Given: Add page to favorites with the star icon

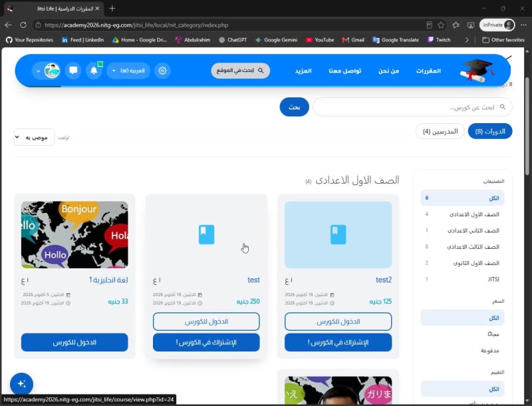Looking at the screenshot, I should 441,25.
